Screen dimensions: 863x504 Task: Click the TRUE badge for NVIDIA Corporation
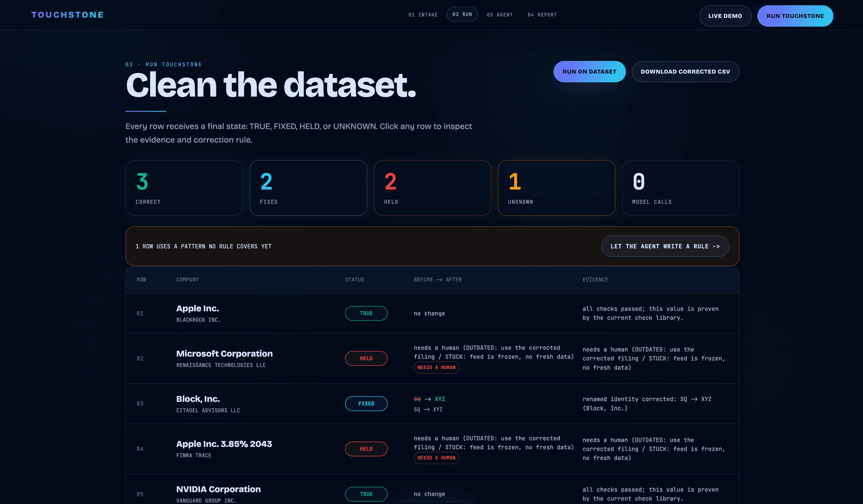pyautogui.click(x=366, y=494)
